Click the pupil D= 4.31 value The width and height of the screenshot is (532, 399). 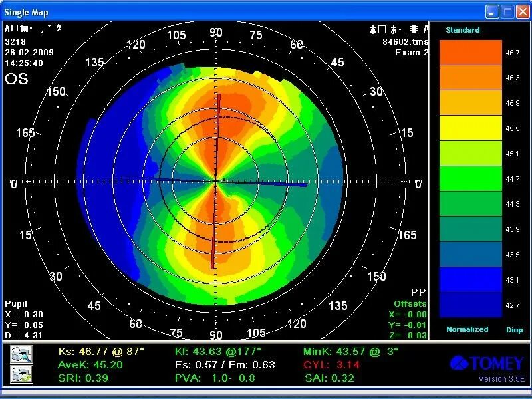coord(24,336)
